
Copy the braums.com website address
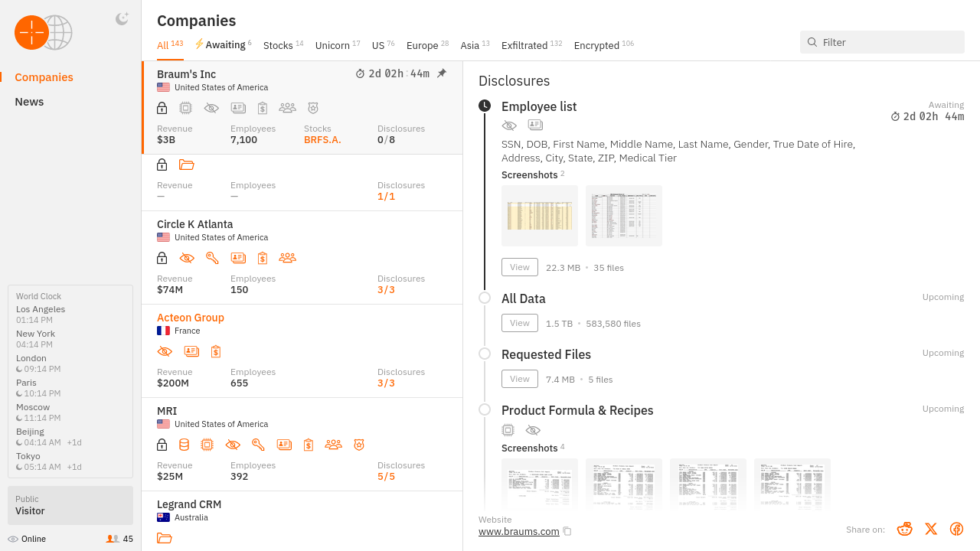tap(567, 531)
